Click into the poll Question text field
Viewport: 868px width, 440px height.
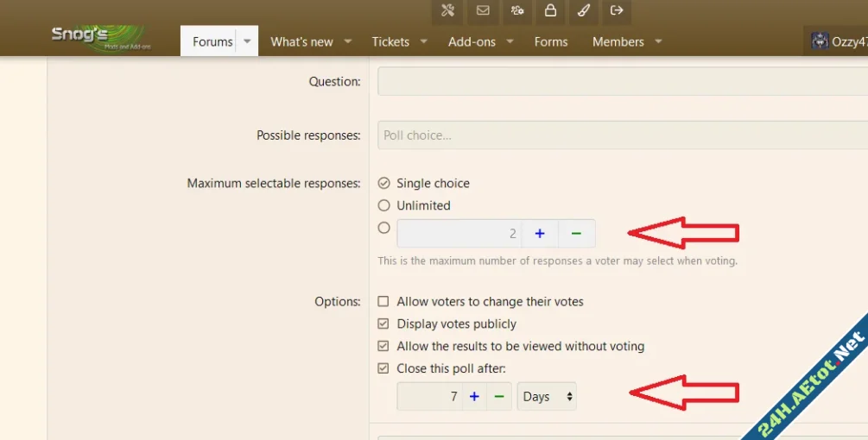(x=622, y=82)
